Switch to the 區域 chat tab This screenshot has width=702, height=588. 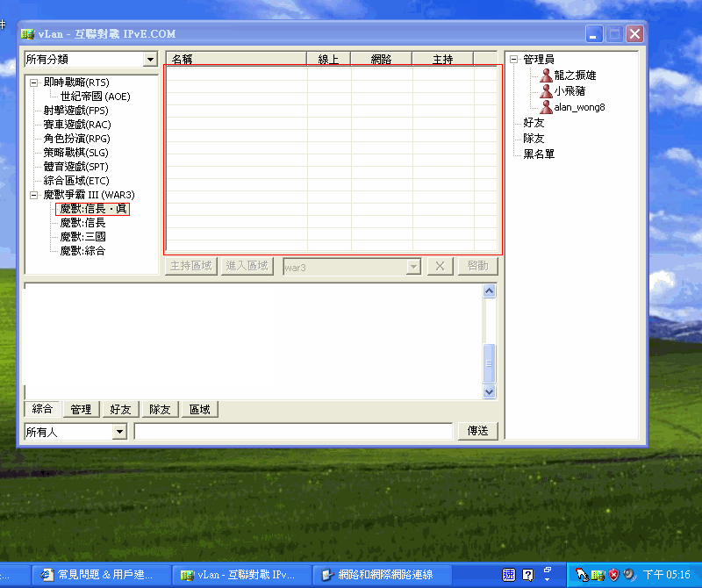click(199, 409)
